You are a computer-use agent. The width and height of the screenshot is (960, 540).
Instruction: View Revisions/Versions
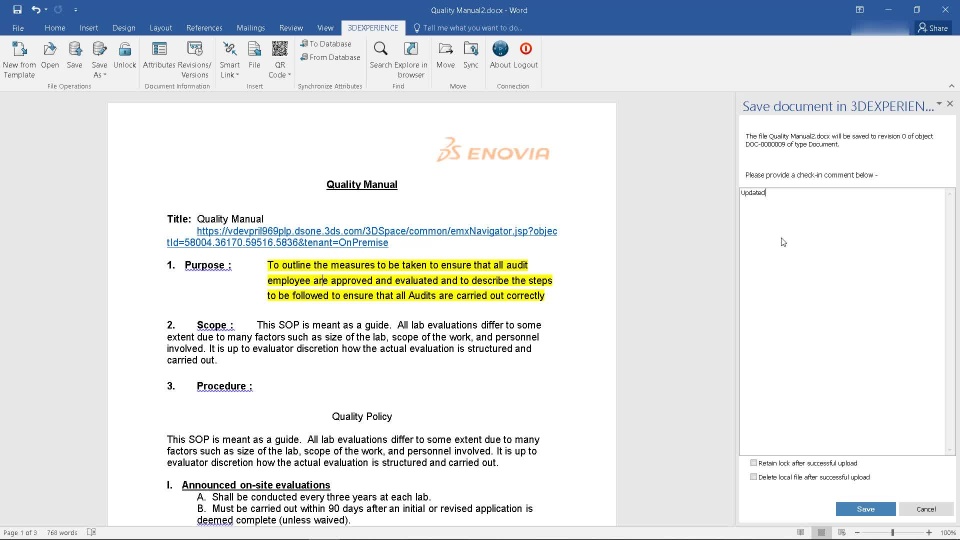click(195, 59)
